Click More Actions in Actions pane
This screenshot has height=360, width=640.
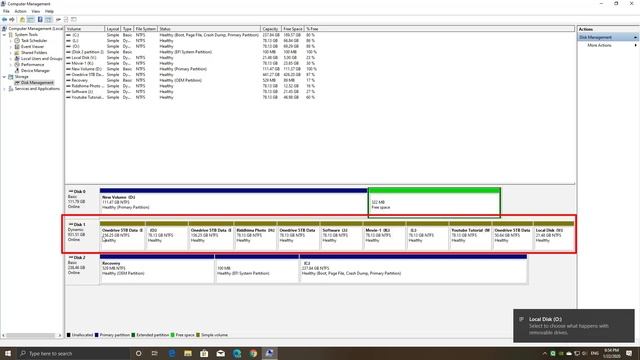click(599, 45)
